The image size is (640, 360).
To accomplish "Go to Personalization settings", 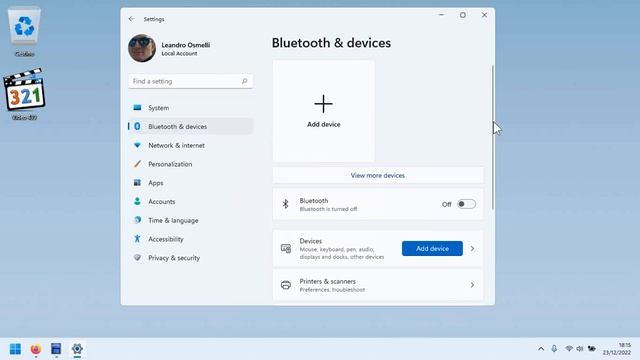I will pos(191,164).
